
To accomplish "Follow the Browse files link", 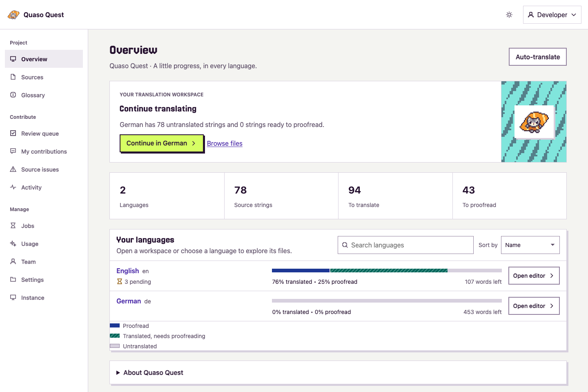I will click(225, 143).
